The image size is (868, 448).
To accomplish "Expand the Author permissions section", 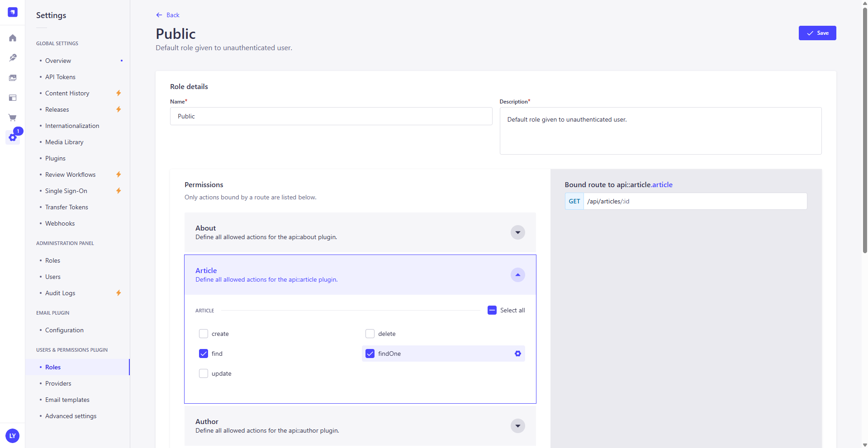I will [518, 426].
